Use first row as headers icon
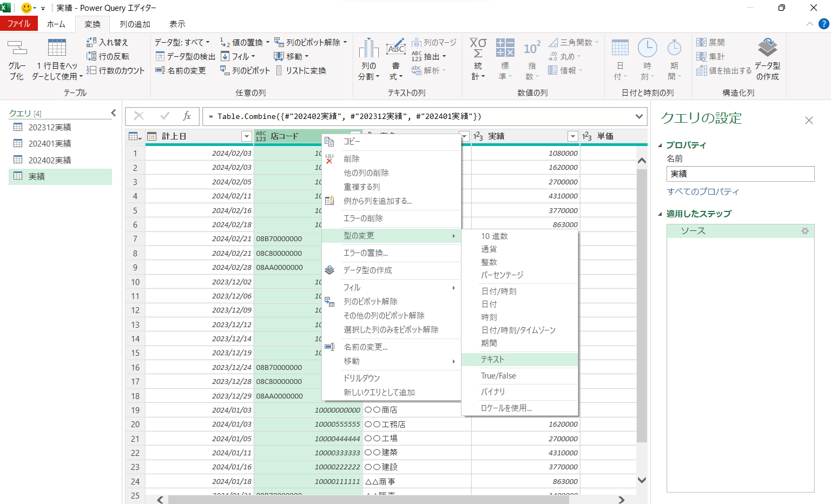Screen dimensions: 831x504 [57, 49]
